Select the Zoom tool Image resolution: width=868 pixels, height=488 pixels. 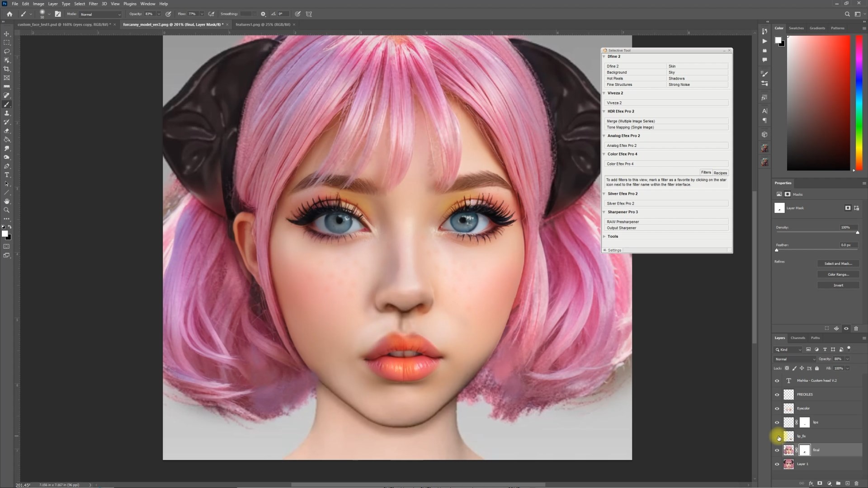coord(7,210)
